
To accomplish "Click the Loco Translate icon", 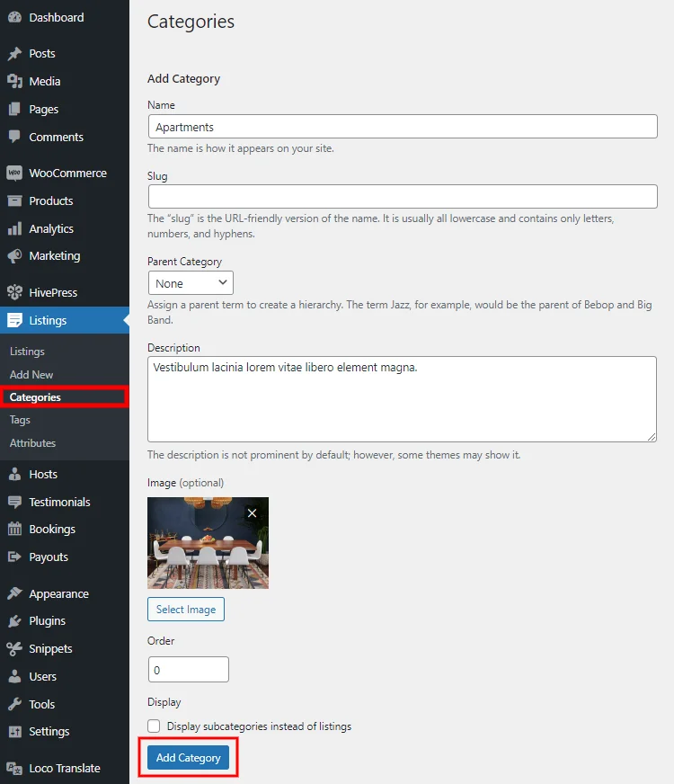I will coord(15,769).
